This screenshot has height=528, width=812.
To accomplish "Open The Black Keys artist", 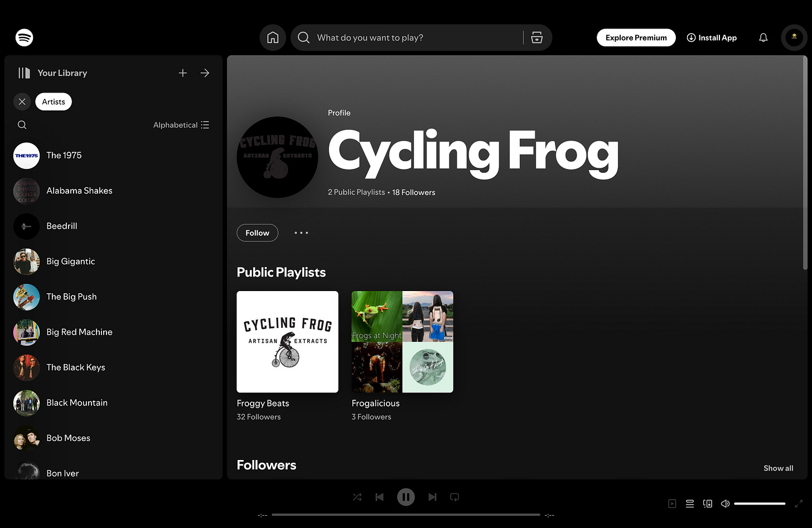I will [x=113, y=367].
